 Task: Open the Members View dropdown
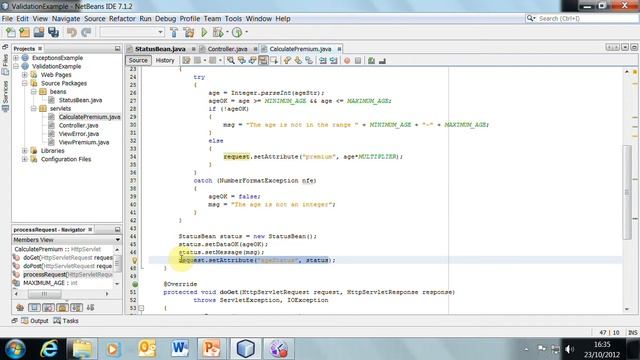pyautogui.click(x=118, y=240)
